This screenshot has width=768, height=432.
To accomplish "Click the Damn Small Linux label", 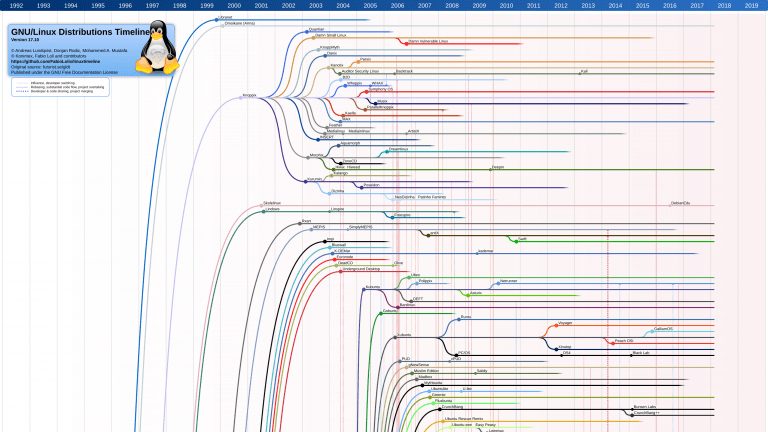I will [330, 35].
